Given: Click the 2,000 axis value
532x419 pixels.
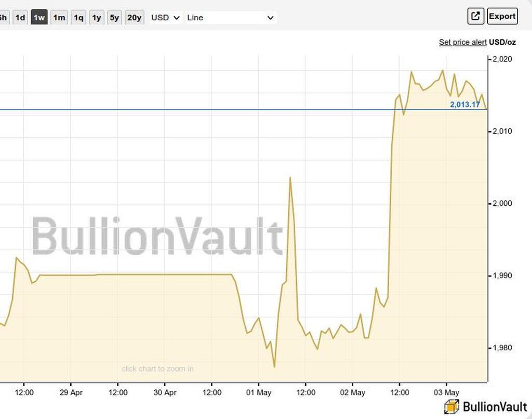Looking at the screenshot, I should coord(502,203).
